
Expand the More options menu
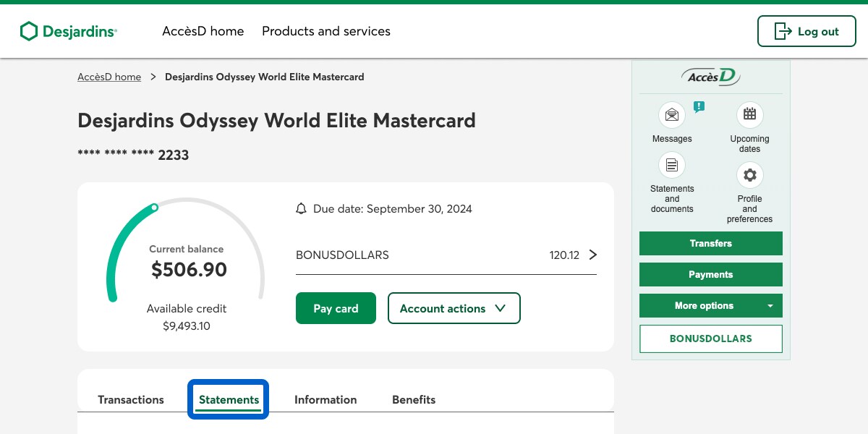[x=710, y=306]
